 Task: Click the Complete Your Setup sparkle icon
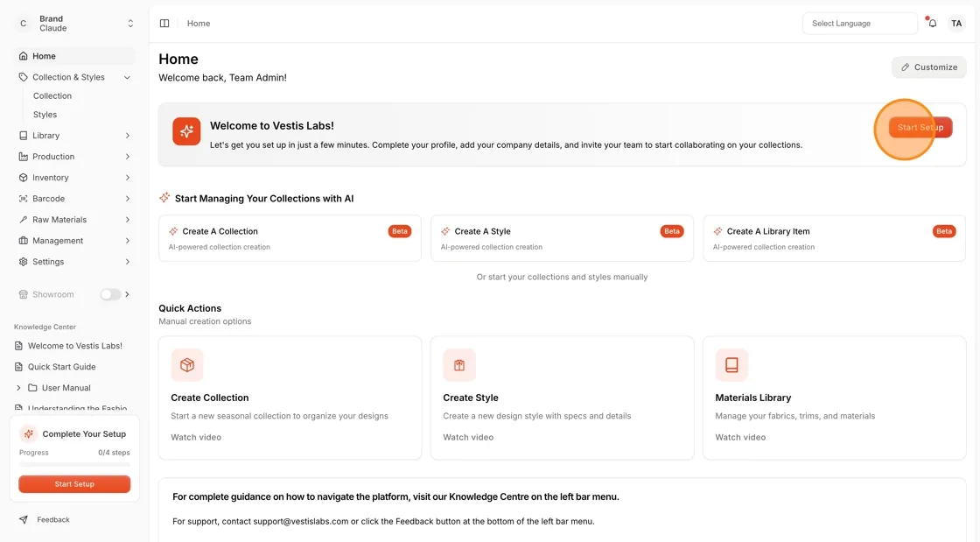(x=28, y=433)
